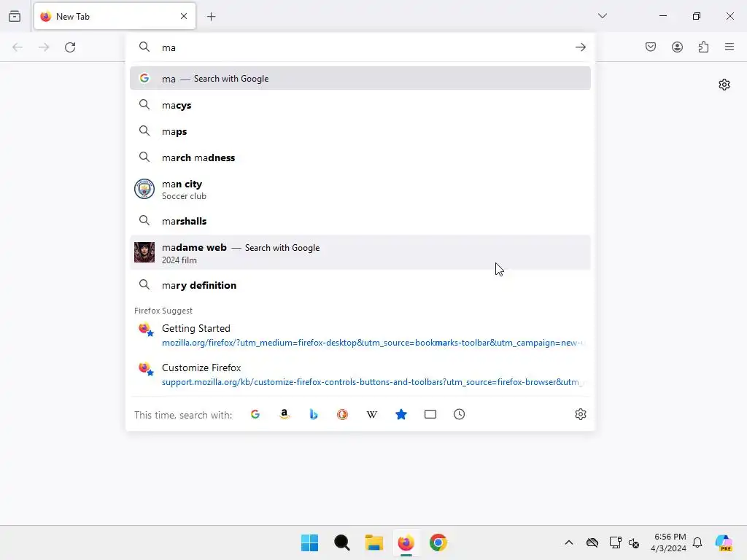Viewport: 747px width, 560px height.
Task: Search this time with Google
Action: pos(255,414)
